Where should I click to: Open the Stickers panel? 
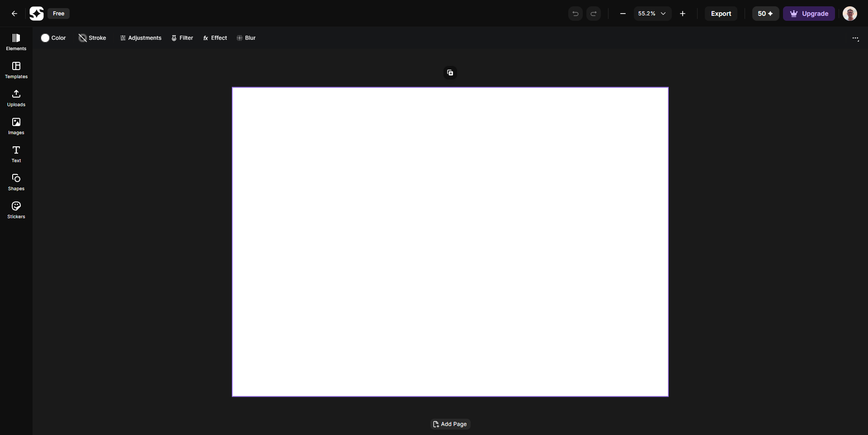pyautogui.click(x=16, y=210)
